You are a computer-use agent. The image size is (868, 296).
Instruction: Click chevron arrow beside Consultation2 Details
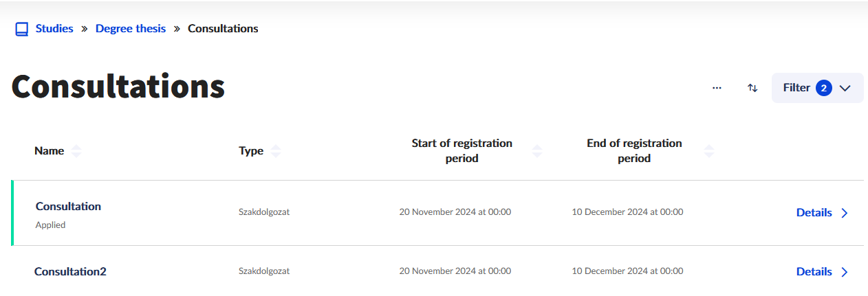845,272
